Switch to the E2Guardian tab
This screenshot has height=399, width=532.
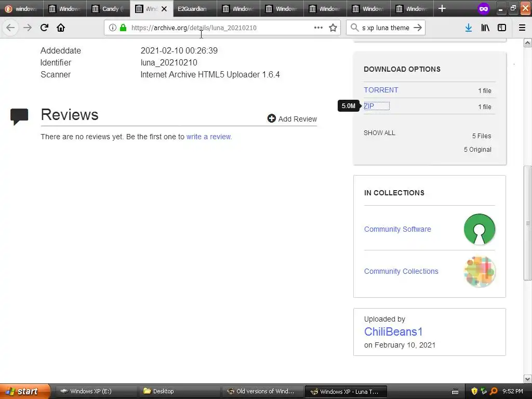[195, 9]
